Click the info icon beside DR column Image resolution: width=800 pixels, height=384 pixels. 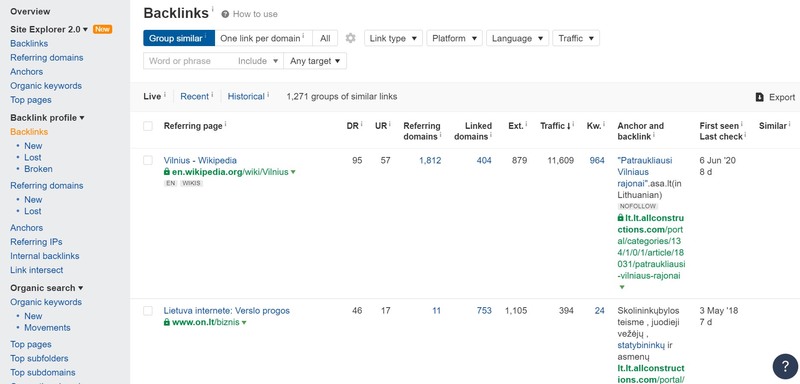coord(362,124)
